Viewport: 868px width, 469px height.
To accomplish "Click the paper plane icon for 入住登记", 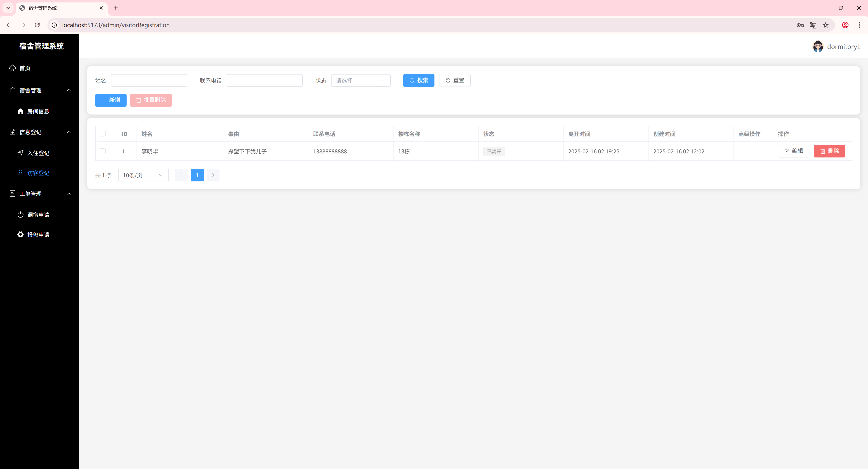I will click(x=21, y=153).
